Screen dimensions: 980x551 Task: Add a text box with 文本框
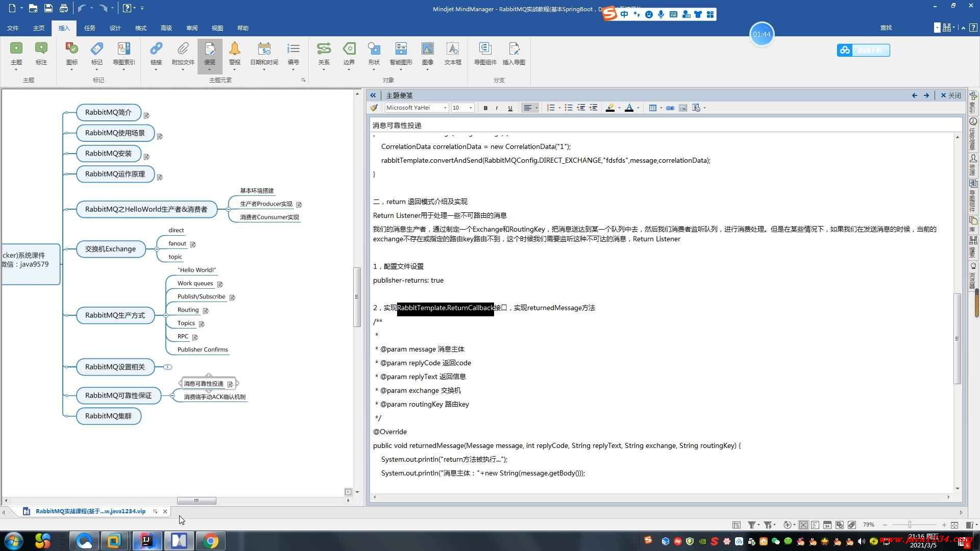click(x=453, y=54)
